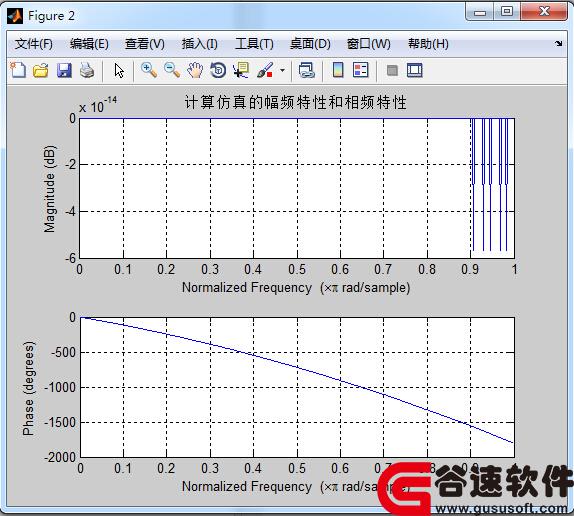The image size is (574, 516).
Task: Insert a colorbar via toolbar icon
Action: 338,70
